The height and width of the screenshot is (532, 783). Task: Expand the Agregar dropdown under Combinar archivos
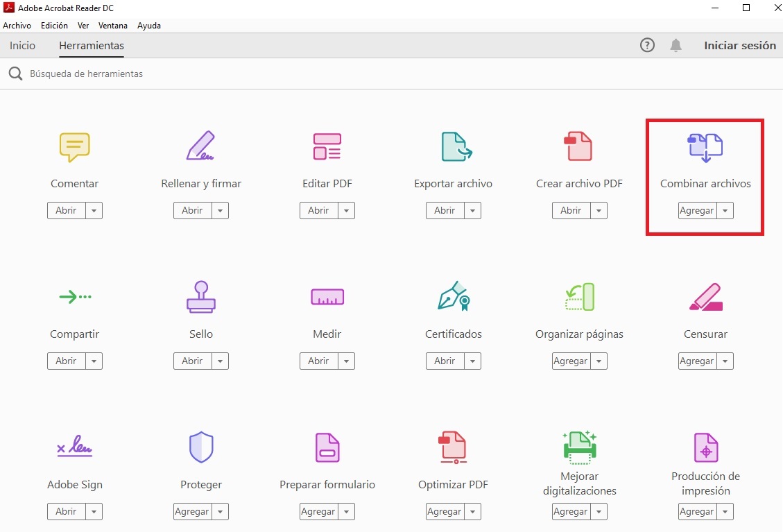pyautogui.click(x=725, y=210)
